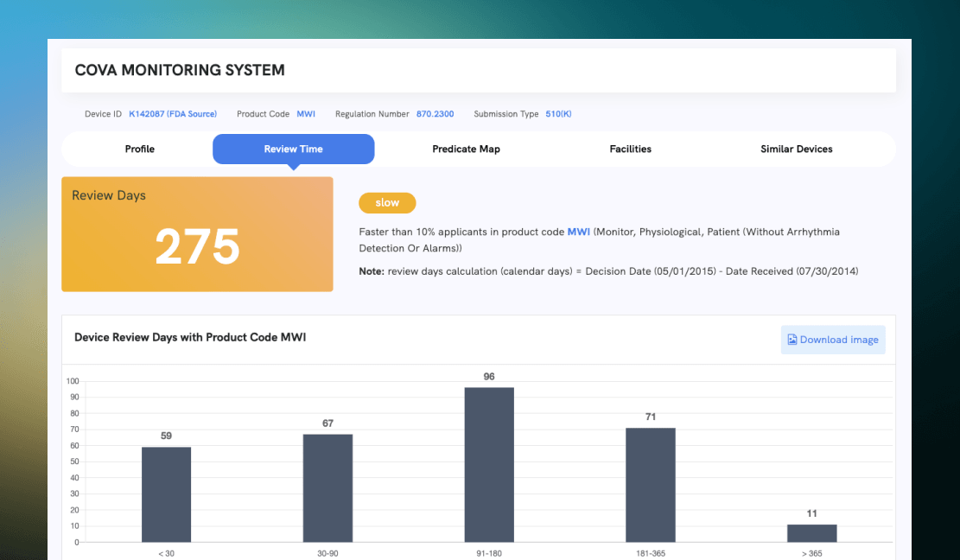This screenshot has width=960, height=560.
Task: Open the Profile tab
Action: tap(140, 150)
